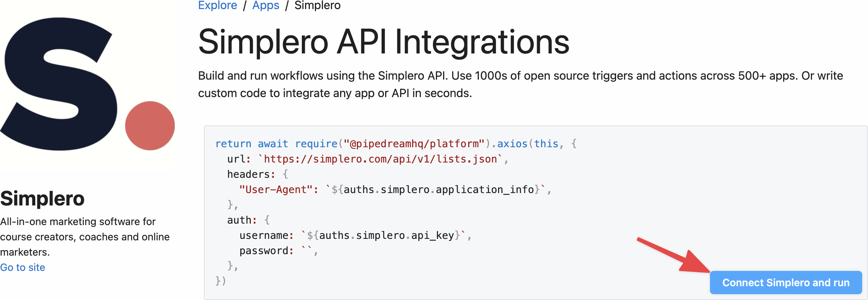Click the lists.json URL line in code
The width and height of the screenshot is (868, 300).
pyautogui.click(x=368, y=159)
